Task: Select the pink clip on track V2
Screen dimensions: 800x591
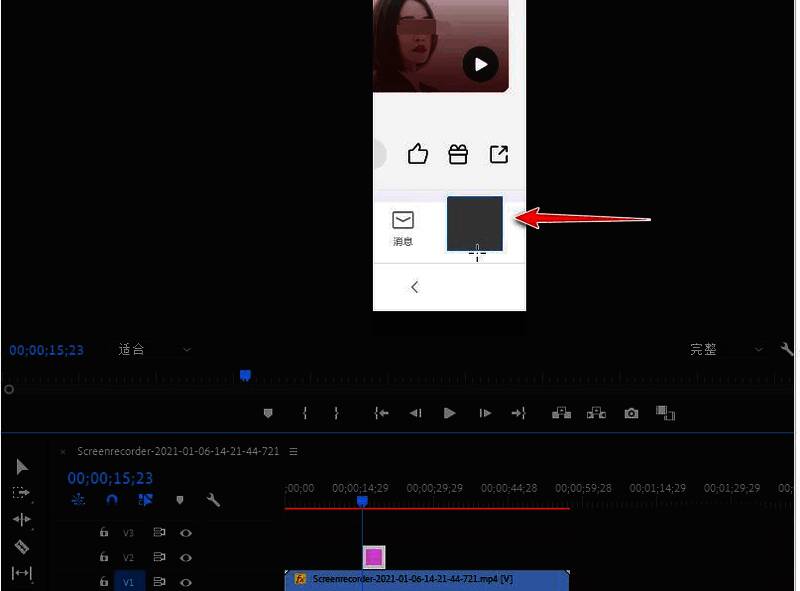Action: [x=372, y=555]
